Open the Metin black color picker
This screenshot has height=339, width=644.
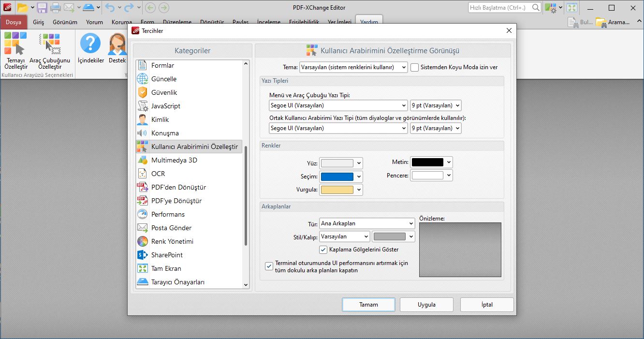(431, 162)
